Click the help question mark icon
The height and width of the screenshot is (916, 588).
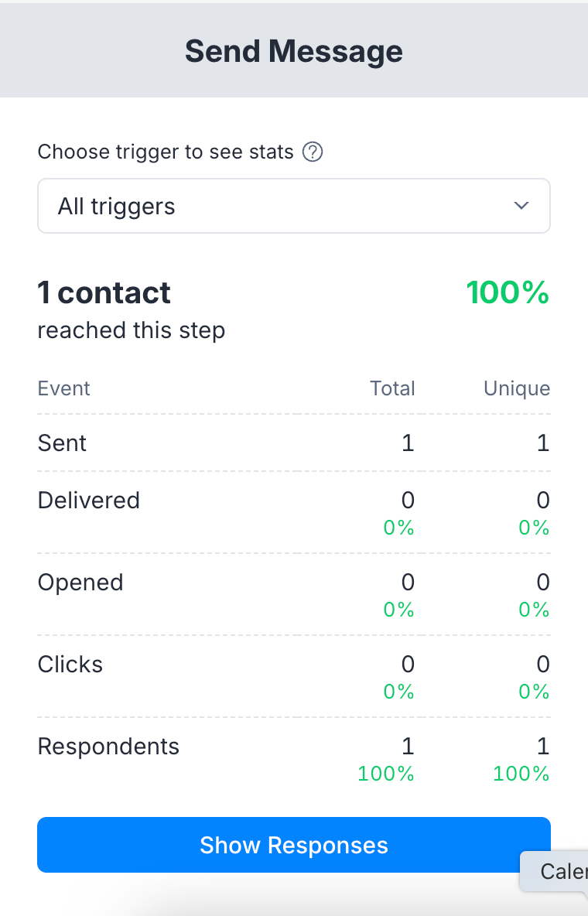coord(313,152)
